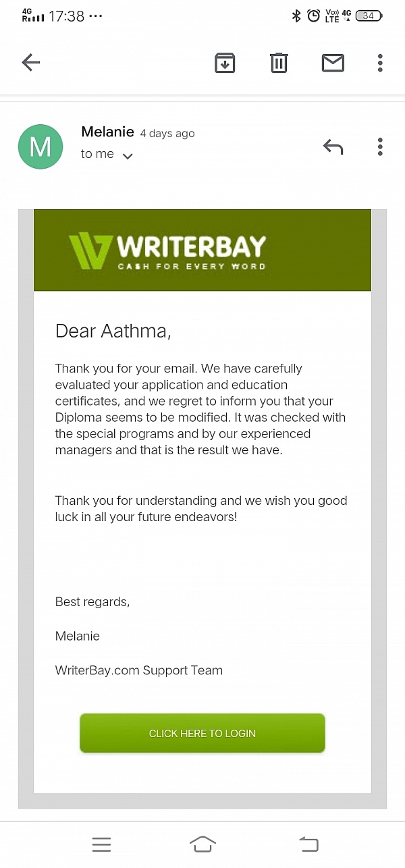Screen dimensions: 405x868
Task: Select sender name Melanie
Action: [x=107, y=132]
